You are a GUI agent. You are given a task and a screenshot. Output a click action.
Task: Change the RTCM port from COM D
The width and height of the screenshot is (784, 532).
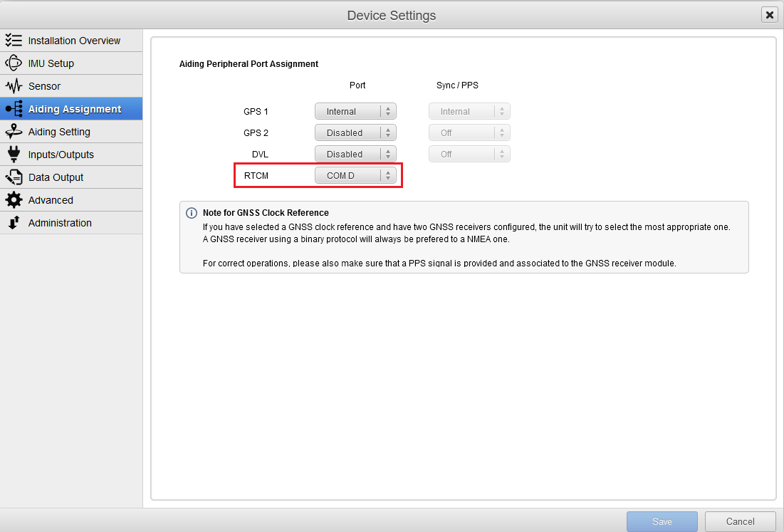click(355, 176)
